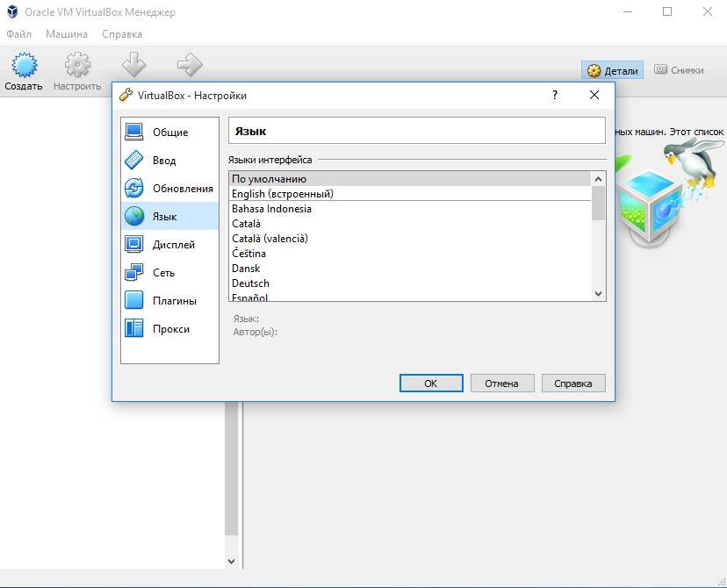Open the Плагины settings category
The image size is (727, 588).
[x=169, y=301]
